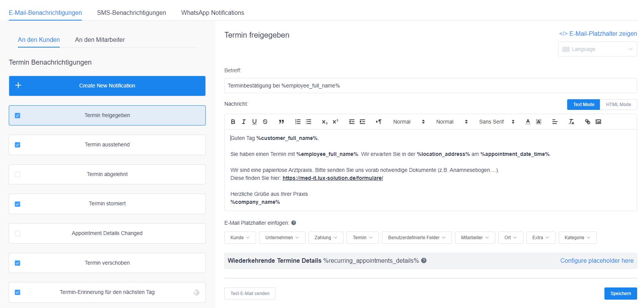Open the font size Normal dropdown
The image size is (644, 308).
tap(452, 122)
